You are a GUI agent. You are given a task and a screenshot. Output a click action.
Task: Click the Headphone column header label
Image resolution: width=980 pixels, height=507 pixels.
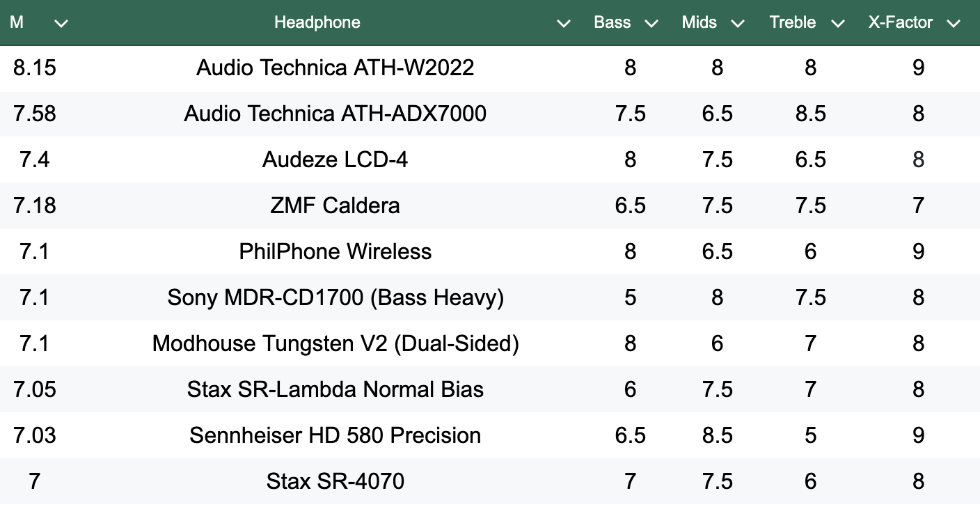317,22
